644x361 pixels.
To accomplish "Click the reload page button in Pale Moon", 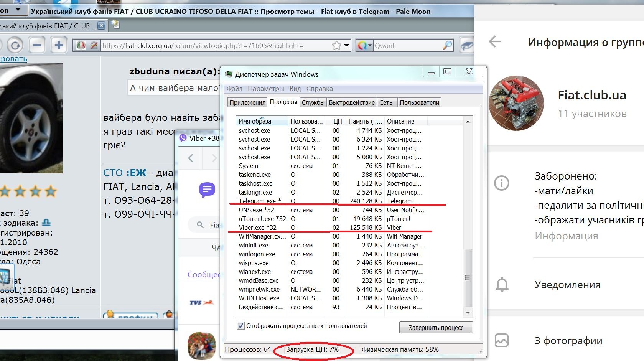I will click(x=15, y=46).
